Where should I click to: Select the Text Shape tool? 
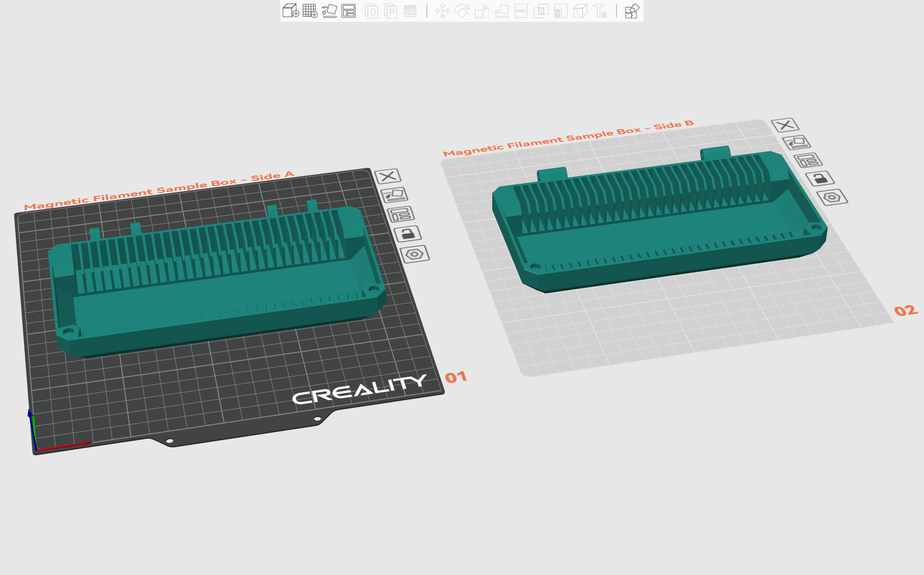coord(600,10)
